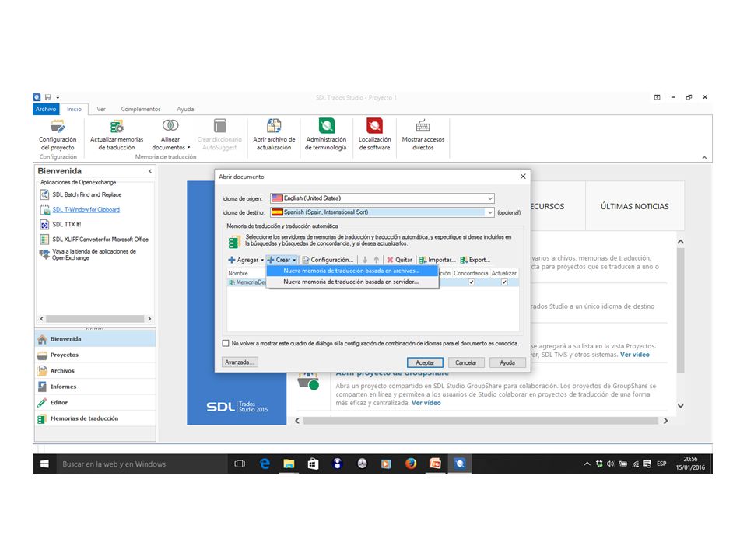Check 'No volver a mostrar este cuadro' box
This screenshot has width=747, height=560.
pos(226,343)
